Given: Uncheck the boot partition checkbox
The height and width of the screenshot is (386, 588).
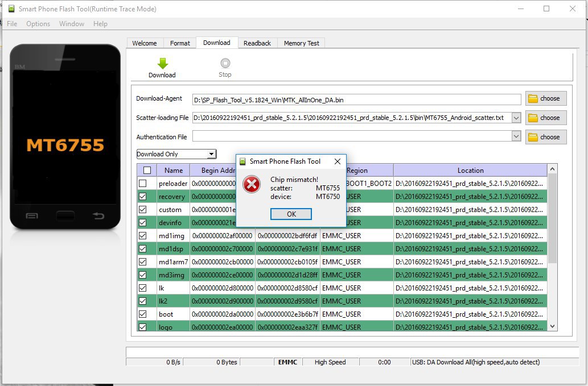Looking at the screenshot, I should 142,314.
